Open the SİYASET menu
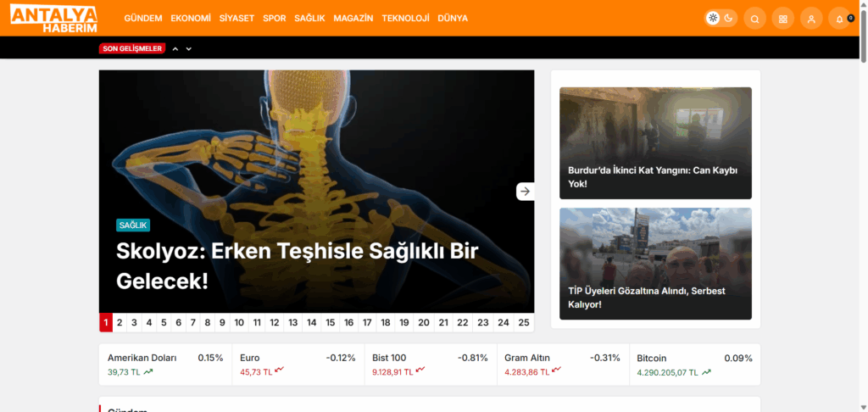The width and height of the screenshot is (868, 412). (237, 19)
